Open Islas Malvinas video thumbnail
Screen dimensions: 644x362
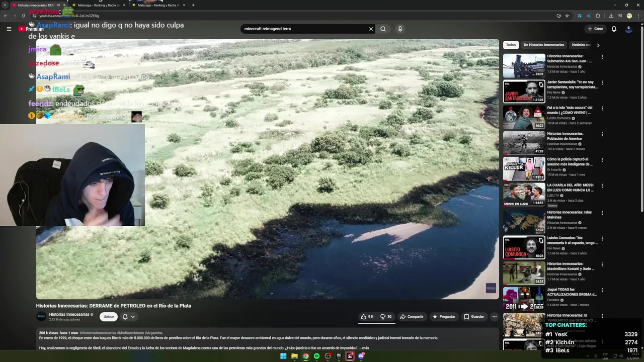click(524, 221)
